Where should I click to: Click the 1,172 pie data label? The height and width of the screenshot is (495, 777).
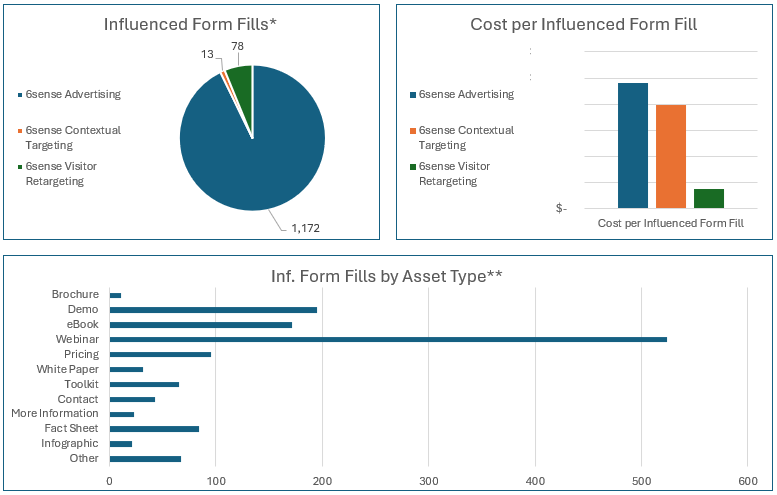305,228
